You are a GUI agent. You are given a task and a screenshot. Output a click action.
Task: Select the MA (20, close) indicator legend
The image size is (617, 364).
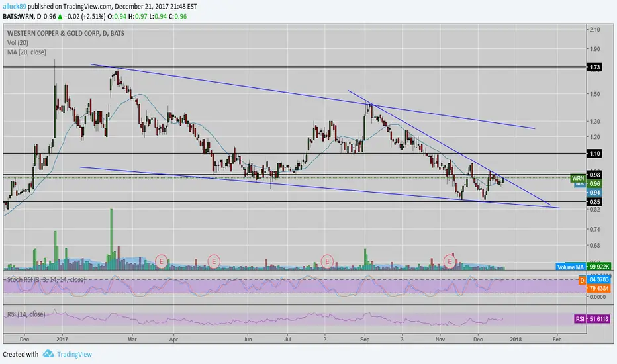[26, 52]
